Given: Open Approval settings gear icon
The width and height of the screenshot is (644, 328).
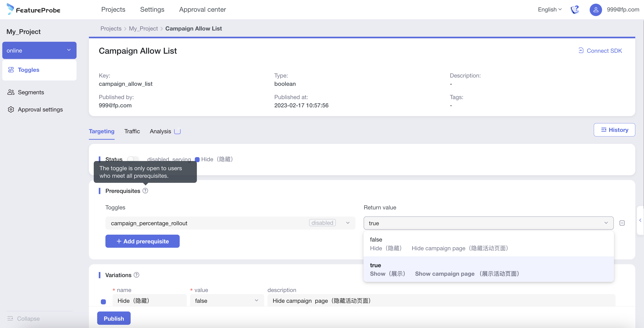Looking at the screenshot, I should pos(11,110).
